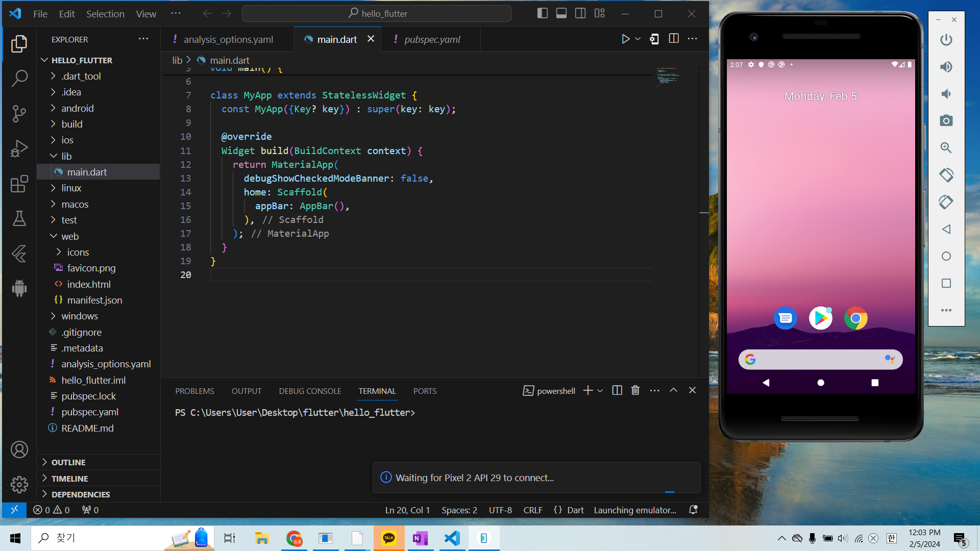The image size is (980, 551).
Task: Take emulator screenshot with camera icon
Action: point(946,121)
